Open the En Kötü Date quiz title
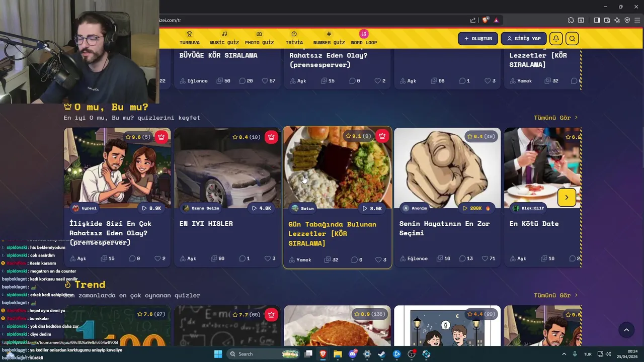This screenshot has width=644, height=362. 534,224
